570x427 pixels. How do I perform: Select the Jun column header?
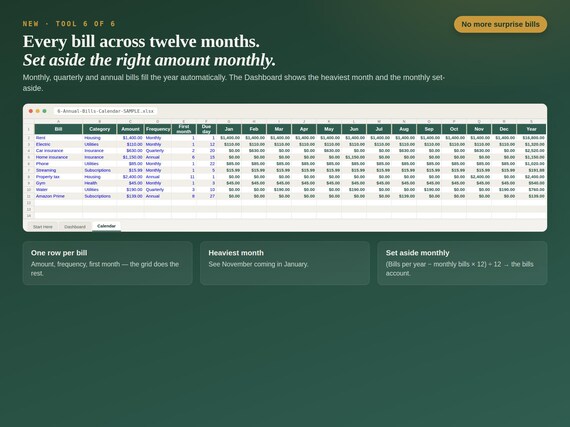[354, 129]
